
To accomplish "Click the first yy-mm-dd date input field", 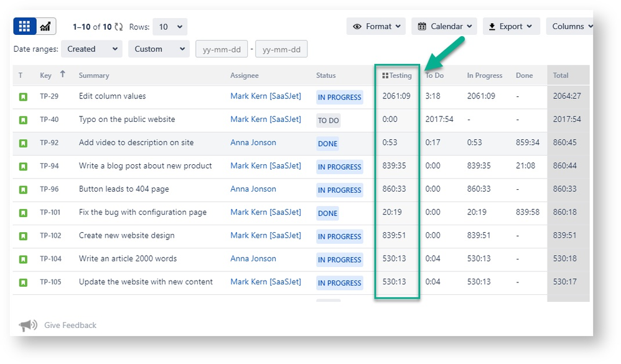I will tap(222, 49).
